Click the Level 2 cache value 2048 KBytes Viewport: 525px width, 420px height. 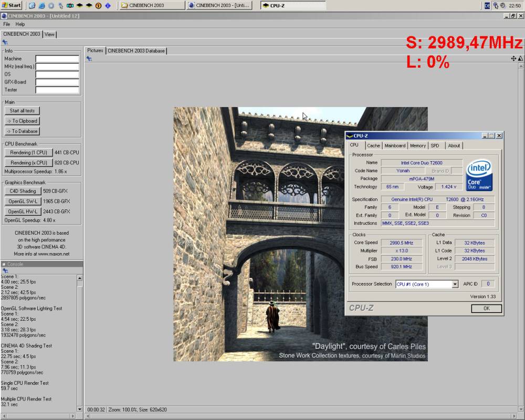[x=474, y=259]
